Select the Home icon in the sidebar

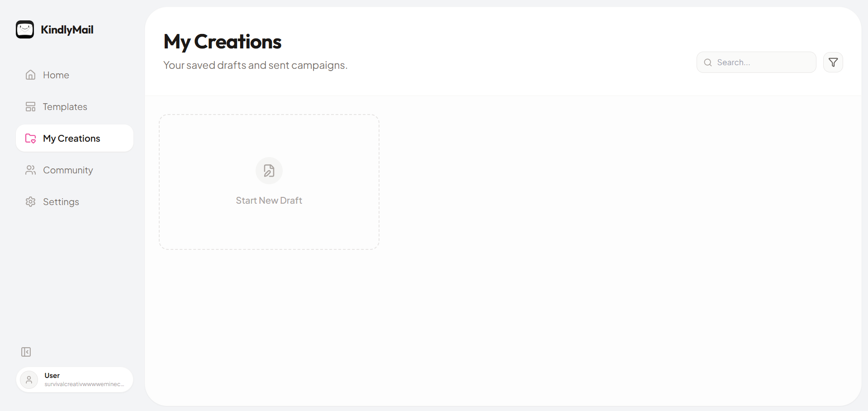(30, 75)
